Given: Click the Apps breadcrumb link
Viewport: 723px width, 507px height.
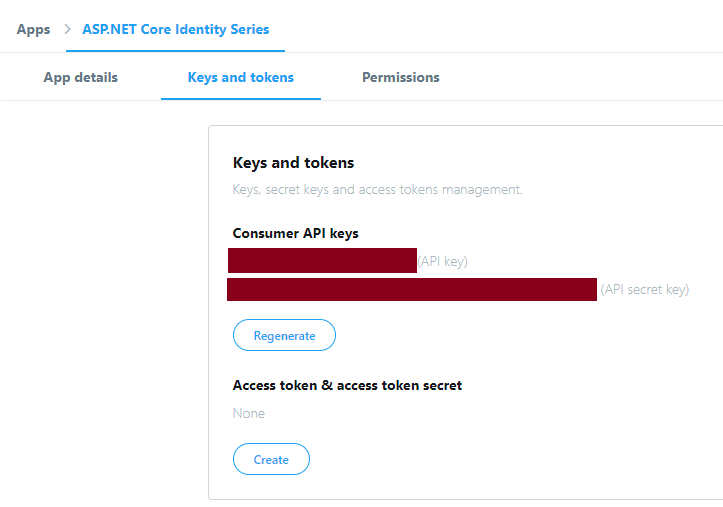Looking at the screenshot, I should (33, 29).
